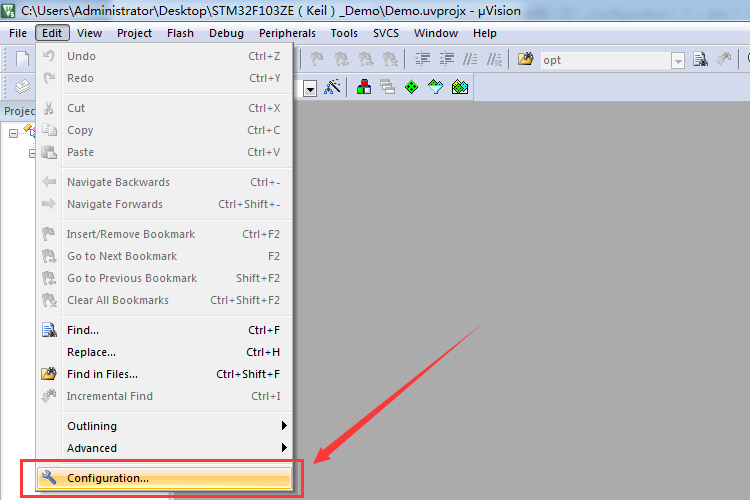Click the toolbar Insert/Remove Bookmark flag icon
Viewport: 750px width, 500px height.
(x=317, y=59)
